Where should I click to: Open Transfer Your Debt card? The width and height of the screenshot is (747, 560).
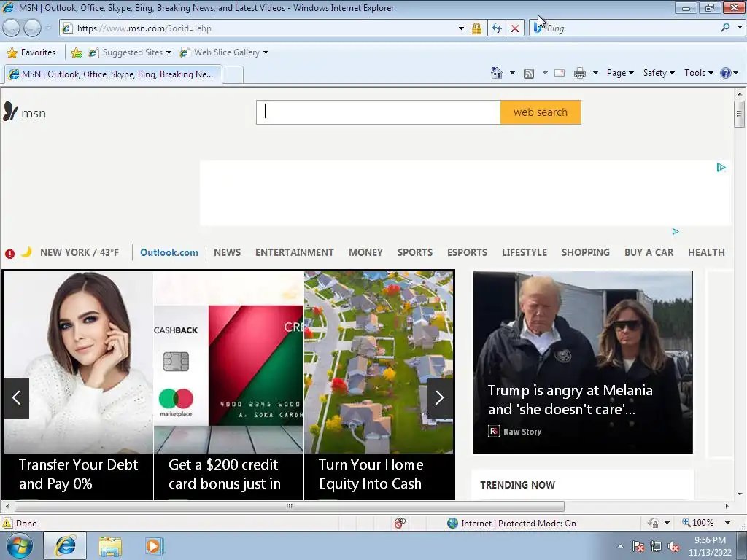click(x=79, y=386)
